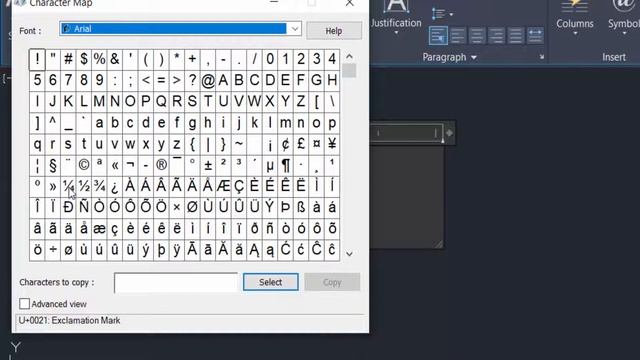This screenshot has width=640, height=360.
Task: Pick the ³ superscript three
Action: tap(239, 165)
